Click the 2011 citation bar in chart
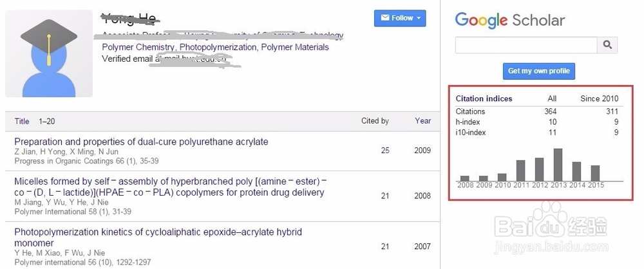644x269 pixels. 521,171
